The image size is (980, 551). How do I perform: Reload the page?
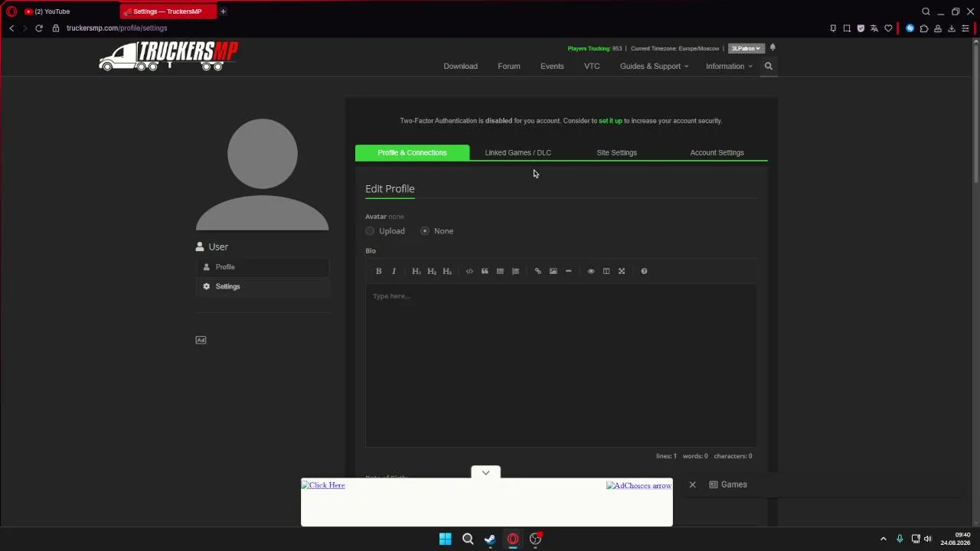coord(38,28)
